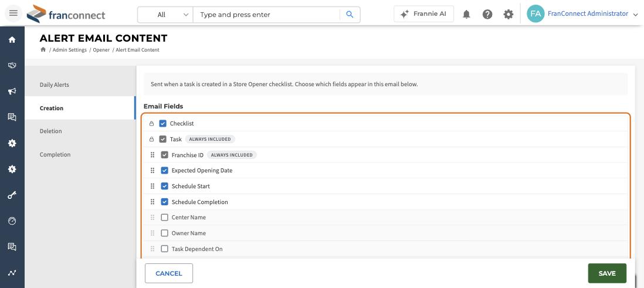Uncheck the Schedule Start checkbox
The height and width of the screenshot is (288, 644).
coord(164,186)
